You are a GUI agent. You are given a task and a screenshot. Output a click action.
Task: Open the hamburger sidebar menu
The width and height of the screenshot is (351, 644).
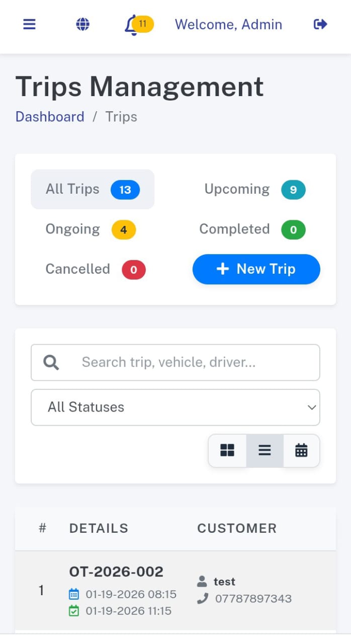(30, 24)
